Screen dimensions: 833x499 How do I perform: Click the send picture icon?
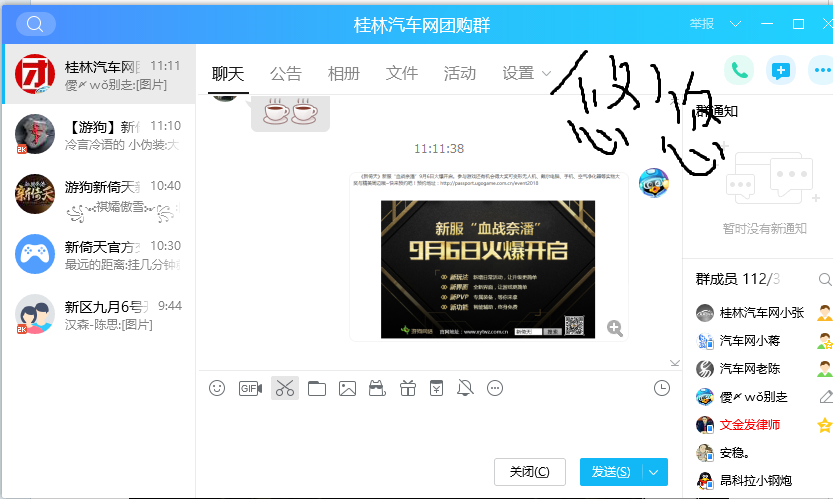tap(347, 388)
